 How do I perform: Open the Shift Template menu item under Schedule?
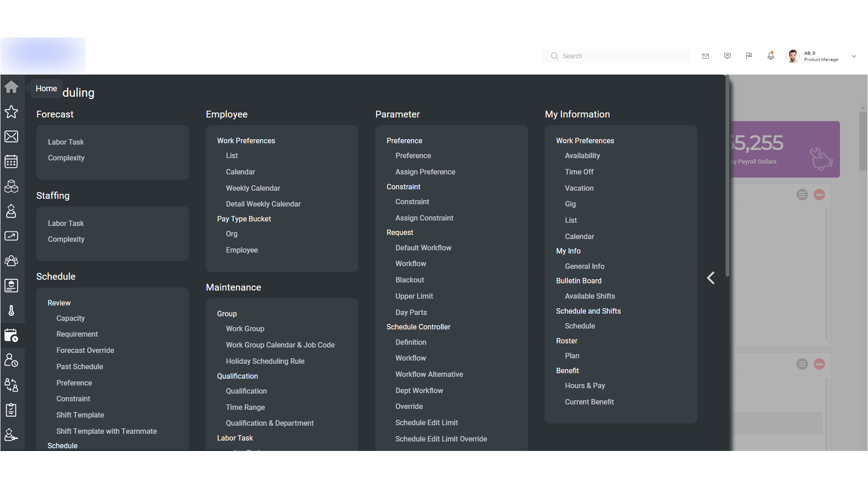pos(80,415)
